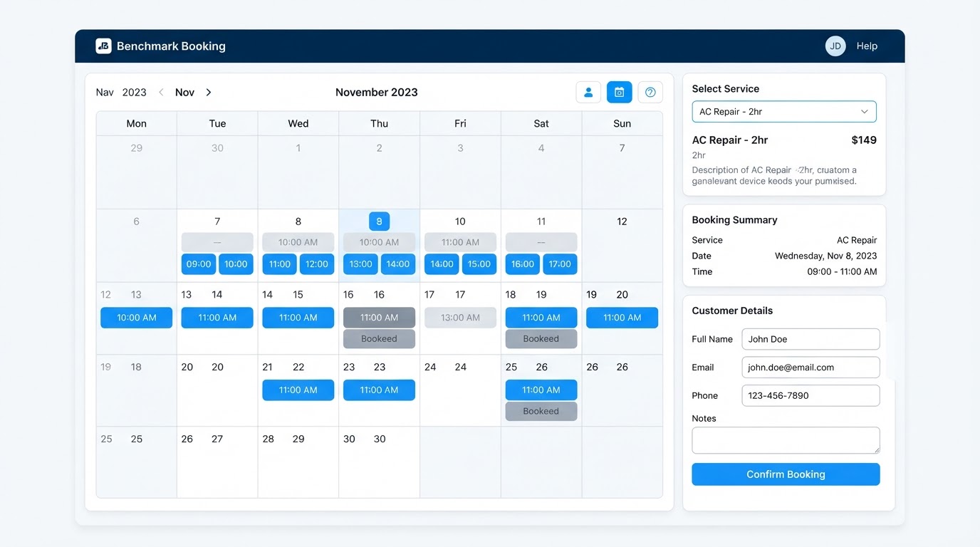980x547 pixels.
Task: Confirm the booking with Confirm Booking button
Action: click(786, 474)
